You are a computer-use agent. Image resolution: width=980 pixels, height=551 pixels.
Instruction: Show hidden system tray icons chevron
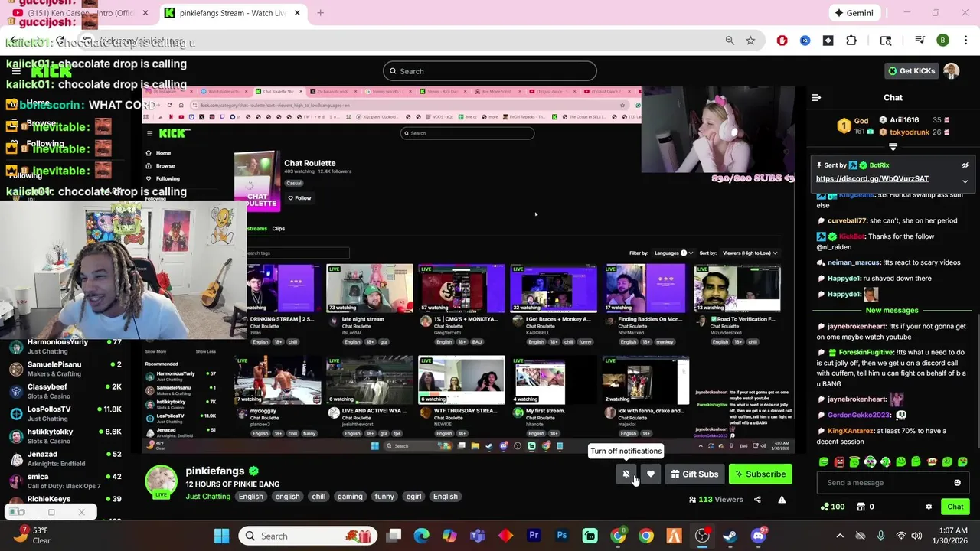point(840,536)
